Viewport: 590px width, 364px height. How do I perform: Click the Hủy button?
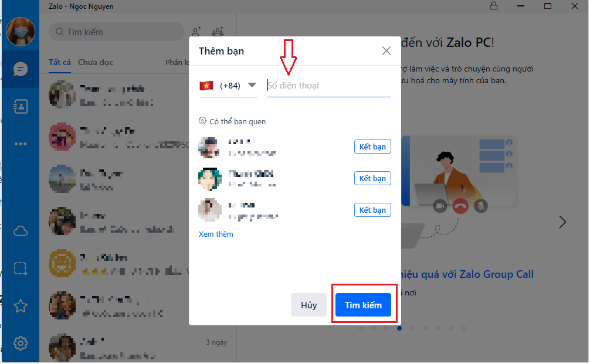click(x=308, y=305)
